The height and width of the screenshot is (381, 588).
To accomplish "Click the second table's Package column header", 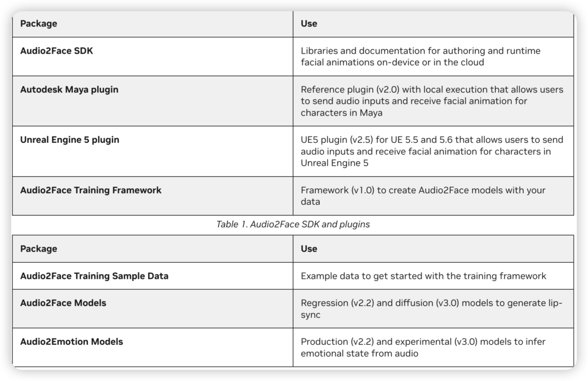I will point(38,249).
